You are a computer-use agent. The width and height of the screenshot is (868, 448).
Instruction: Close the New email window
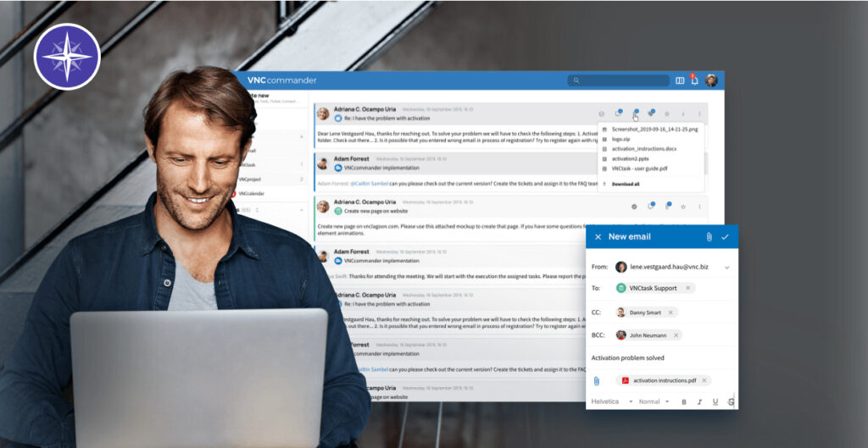coord(598,237)
